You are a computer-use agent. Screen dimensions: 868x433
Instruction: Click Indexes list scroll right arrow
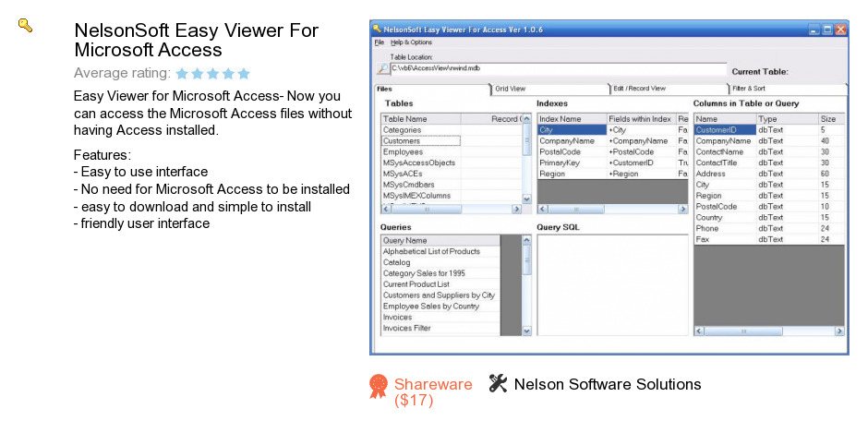[682, 210]
